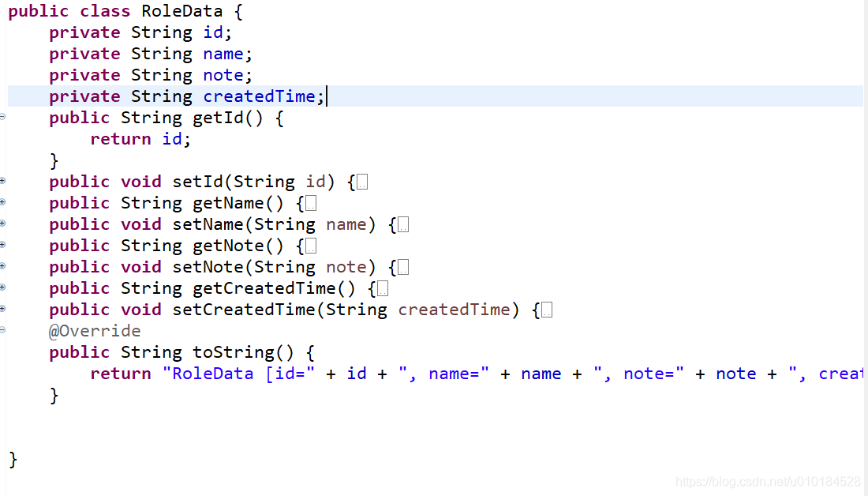Collapse the @Override toString fold marker
Screen dimensions: 868x496
pos(2,330)
